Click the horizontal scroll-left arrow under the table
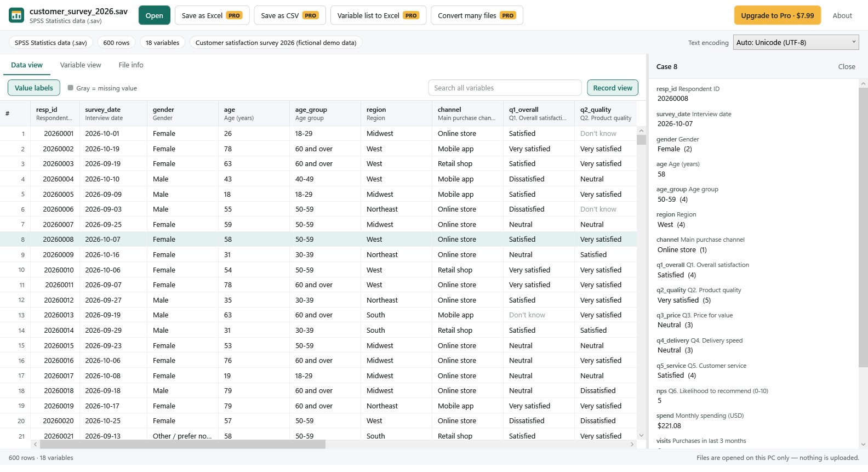Image resolution: width=868 pixels, height=472 pixels. (35, 444)
